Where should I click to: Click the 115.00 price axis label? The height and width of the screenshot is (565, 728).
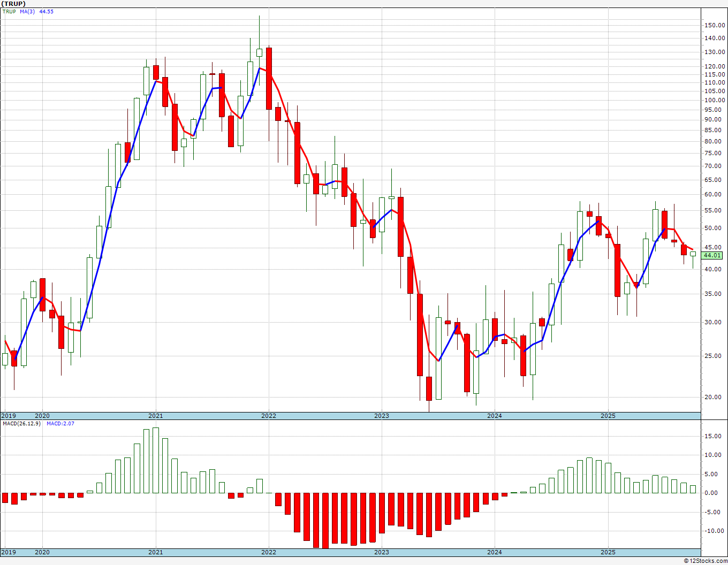(715, 75)
